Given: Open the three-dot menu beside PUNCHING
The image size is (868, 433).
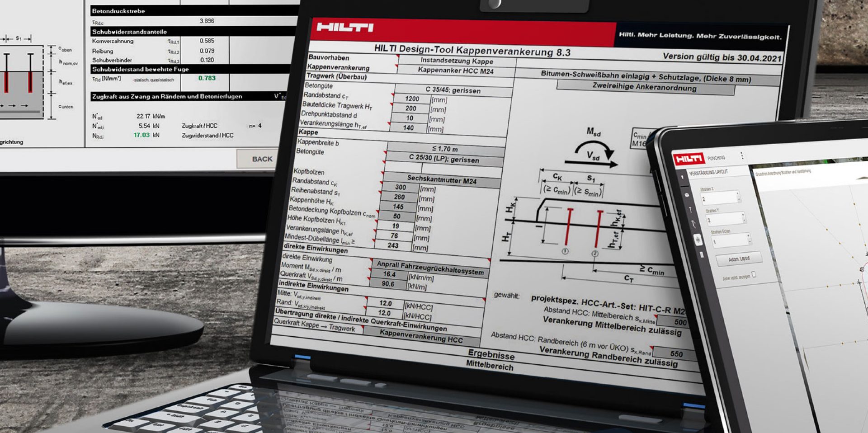Looking at the screenshot, I should click(741, 156).
